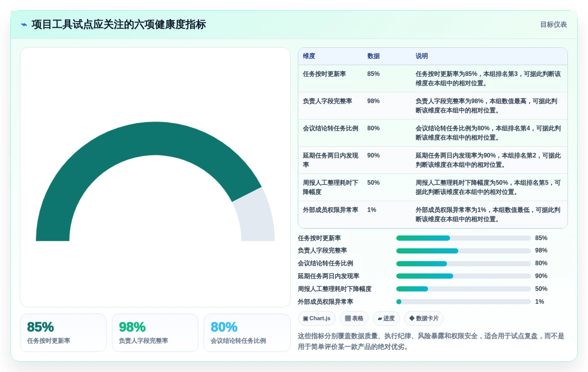This screenshot has width=588, height=372.
Task: Click the 1% label beside progress bar
Action: pos(540,301)
